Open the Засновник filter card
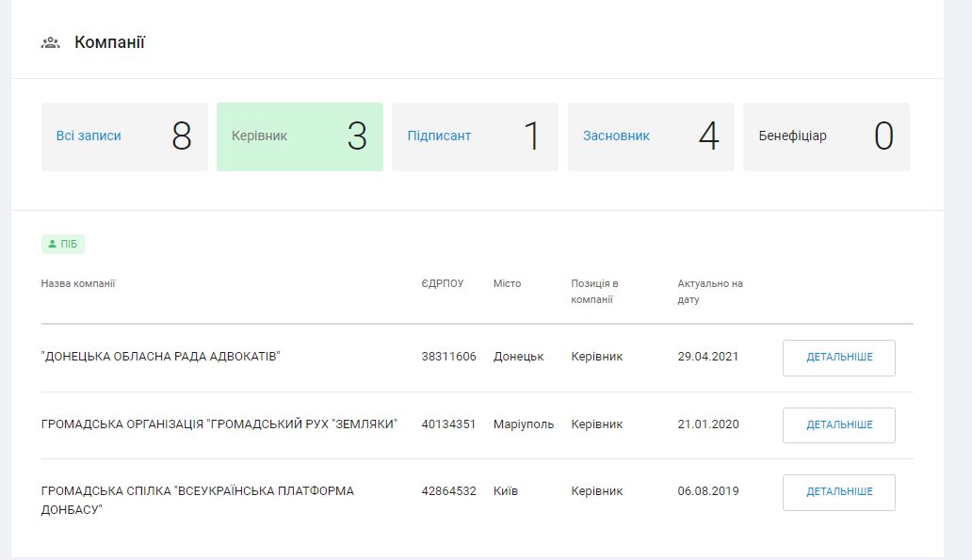This screenshot has width=972, height=560. click(x=651, y=136)
